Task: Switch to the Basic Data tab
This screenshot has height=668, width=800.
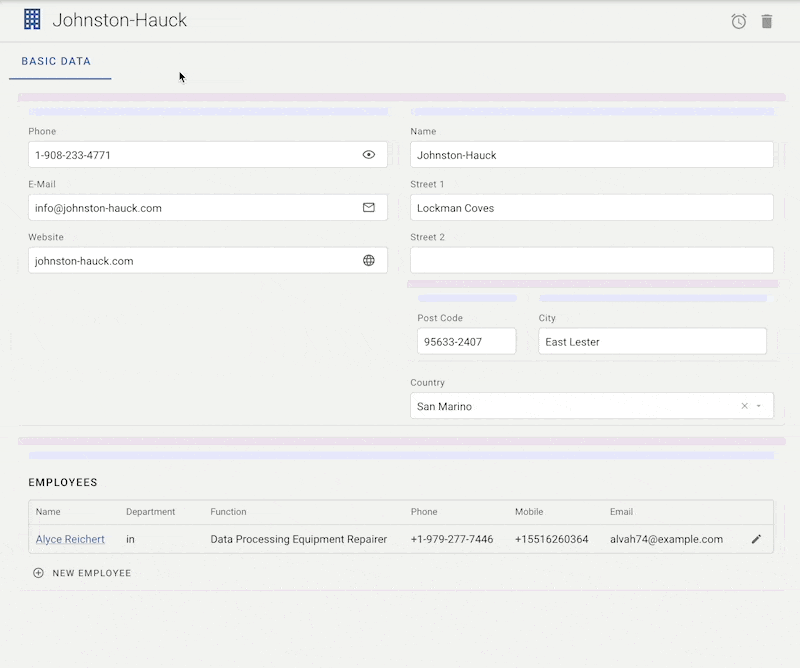Action: click(56, 61)
